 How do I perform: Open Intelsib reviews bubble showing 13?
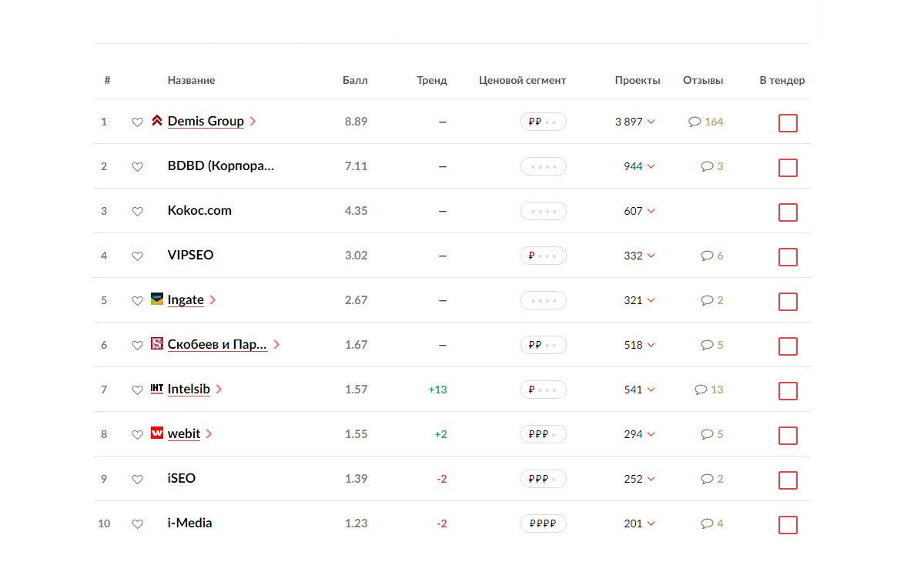click(x=709, y=390)
